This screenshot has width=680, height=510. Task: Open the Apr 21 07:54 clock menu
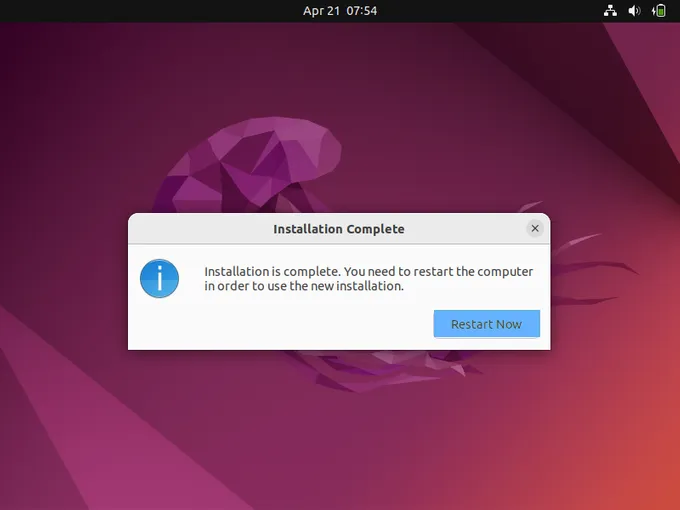point(340,11)
